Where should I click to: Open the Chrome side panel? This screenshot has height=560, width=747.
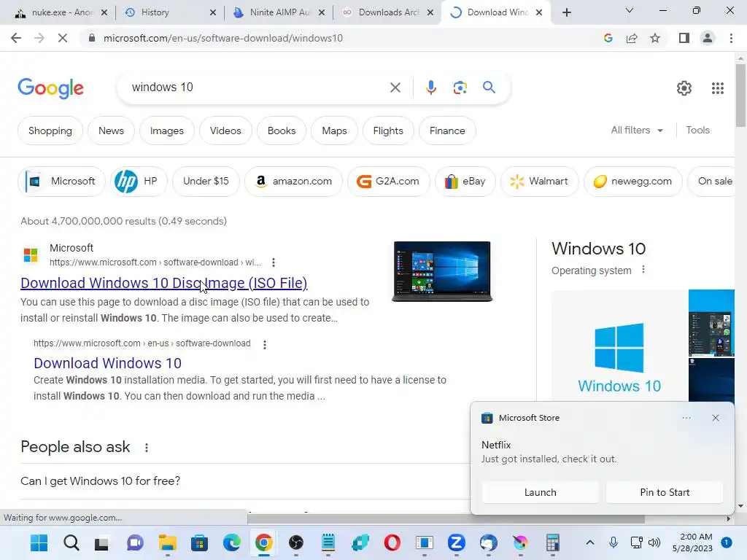(x=684, y=38)
